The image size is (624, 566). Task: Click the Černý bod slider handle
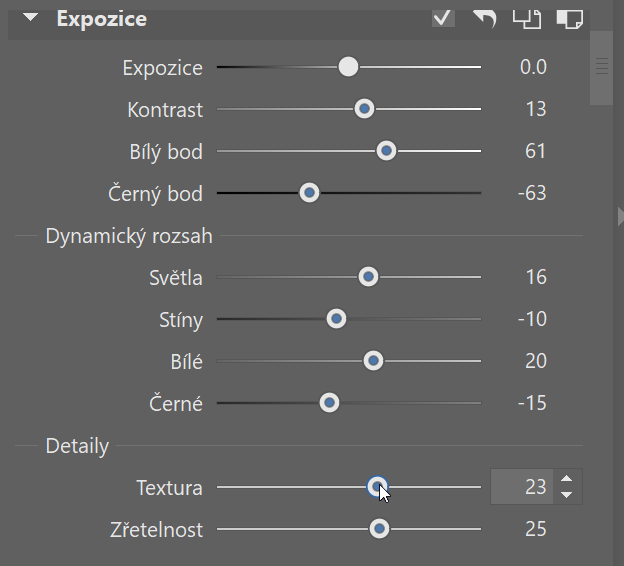(x=309, y=193)
